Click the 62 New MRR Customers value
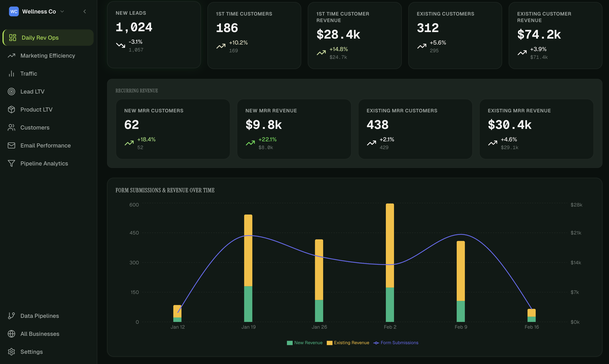This screenshot has width=609, height=364. 132,125
